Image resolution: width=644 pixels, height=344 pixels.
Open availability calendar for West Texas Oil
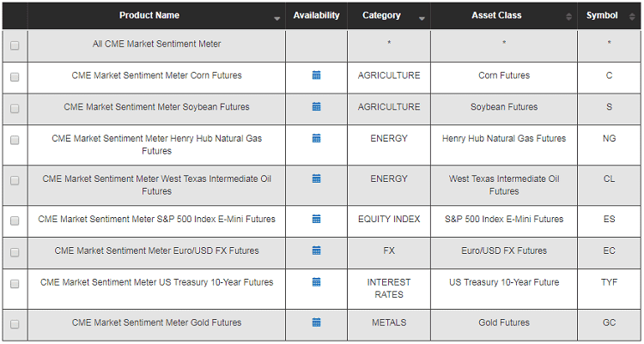316,178
